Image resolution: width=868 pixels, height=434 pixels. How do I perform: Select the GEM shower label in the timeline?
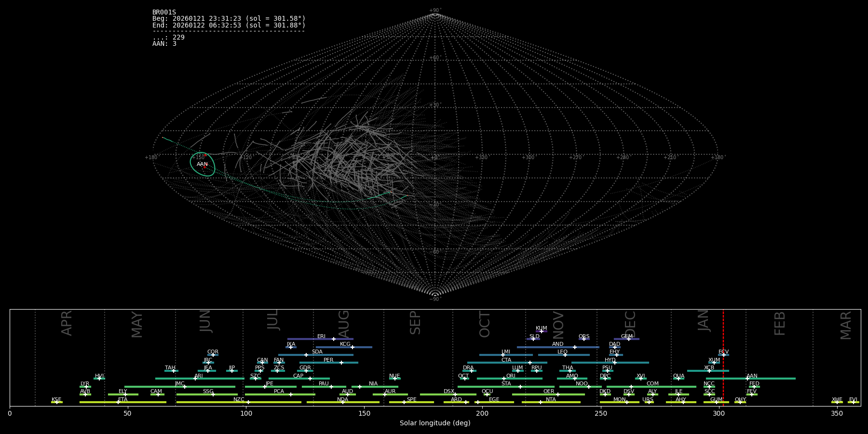[x=627, y=337]
